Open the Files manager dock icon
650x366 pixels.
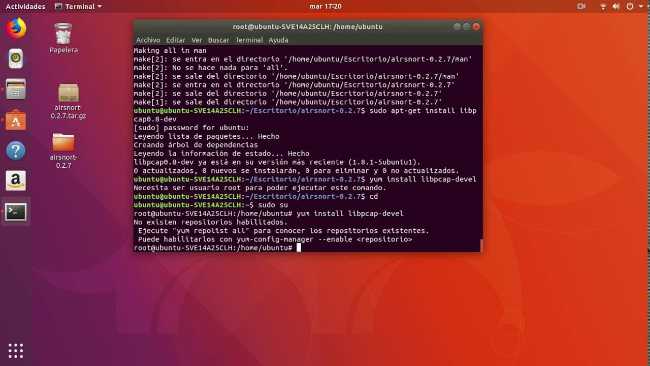click(x=16, y=89)
